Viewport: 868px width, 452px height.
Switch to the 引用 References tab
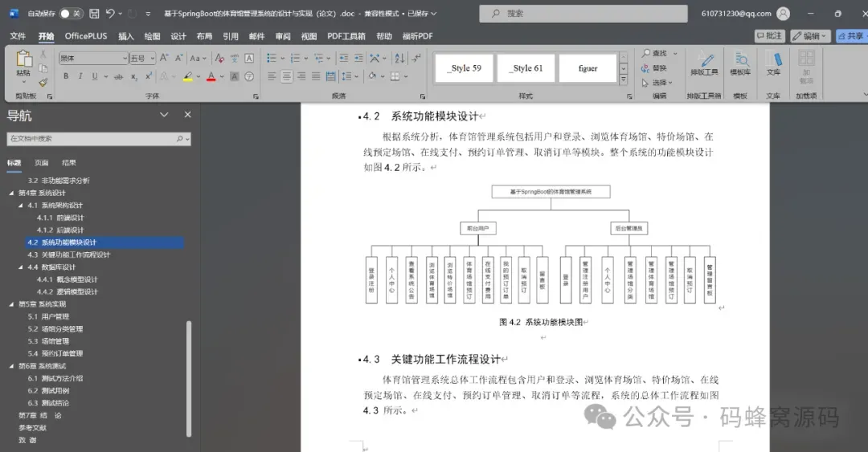(231, 36)
